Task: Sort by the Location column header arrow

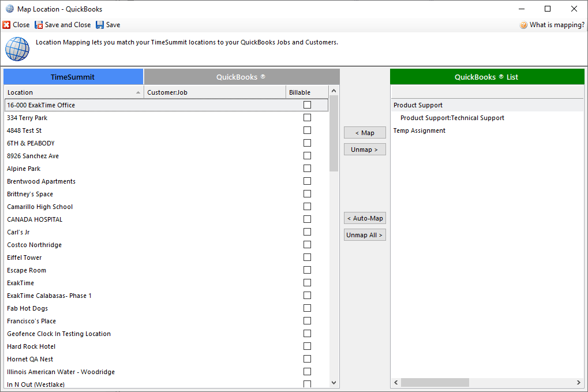Action: tap(138, 92)
